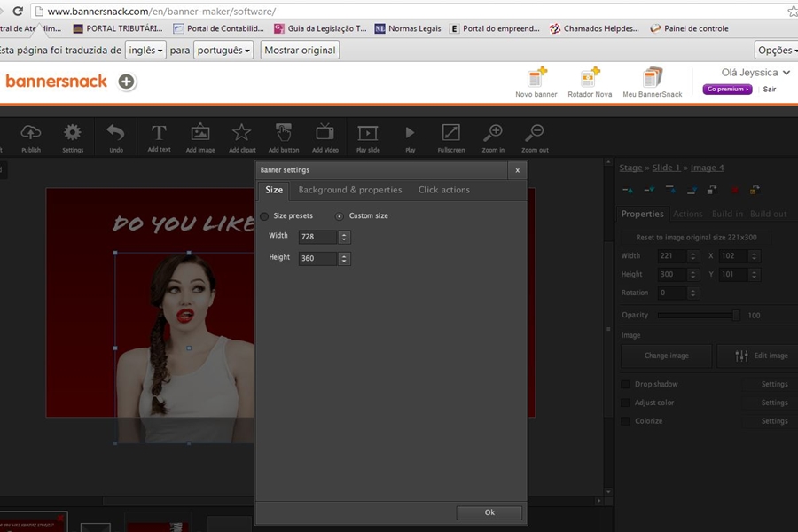Enable the Drop shadow checkbox

click(625, 384)
